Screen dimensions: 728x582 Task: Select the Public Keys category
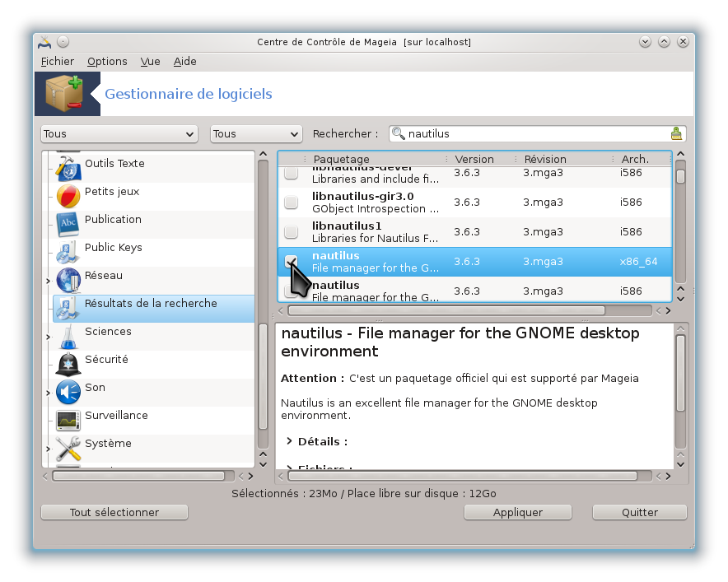pyautogui.click(x=152, y=253)
